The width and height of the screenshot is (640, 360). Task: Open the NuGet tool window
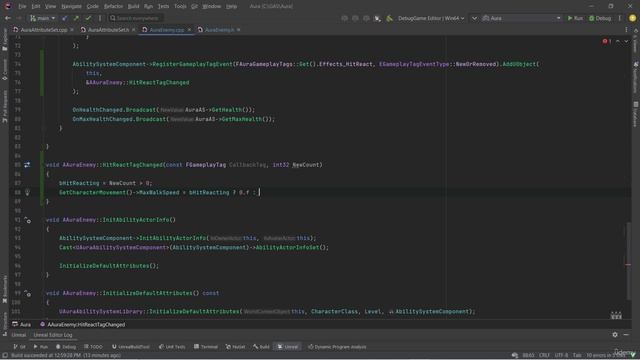(236, 347)
